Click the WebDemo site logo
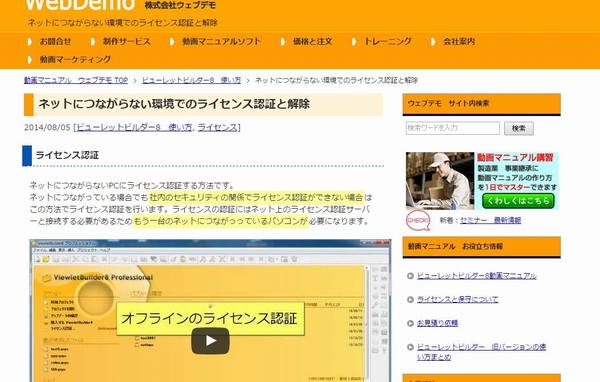 [x=80, y=5]
